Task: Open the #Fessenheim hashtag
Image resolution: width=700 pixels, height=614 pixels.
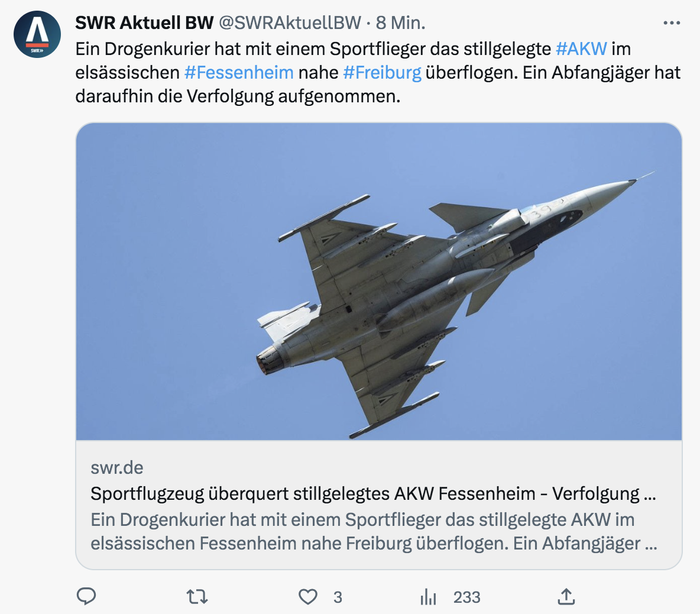Action: 239,72
